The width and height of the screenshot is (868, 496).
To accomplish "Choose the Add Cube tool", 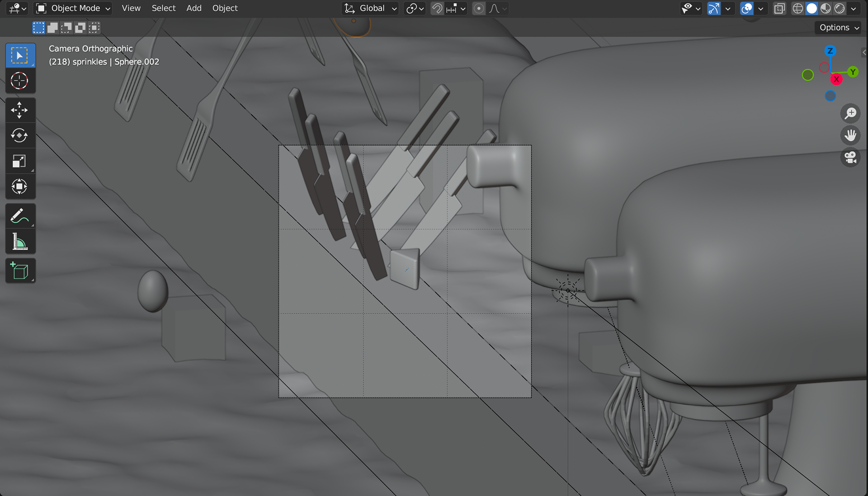I will pyautogui.click(x=19, y=271).
